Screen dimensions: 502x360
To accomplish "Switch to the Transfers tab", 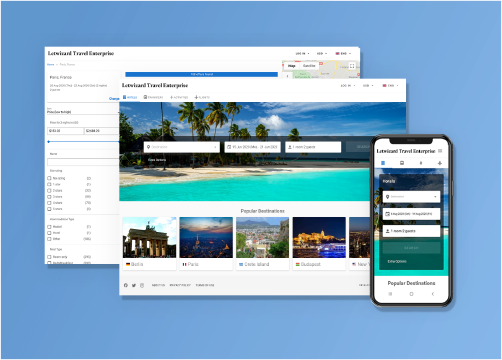I will pyautogui.click(x=153, y=97).
